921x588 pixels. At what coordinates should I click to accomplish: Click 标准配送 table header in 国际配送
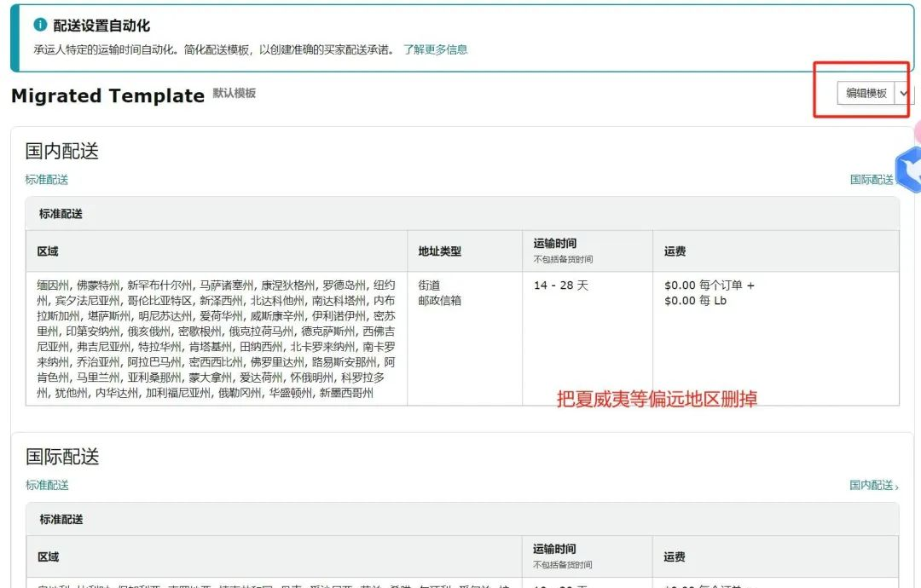pos(61,519)
